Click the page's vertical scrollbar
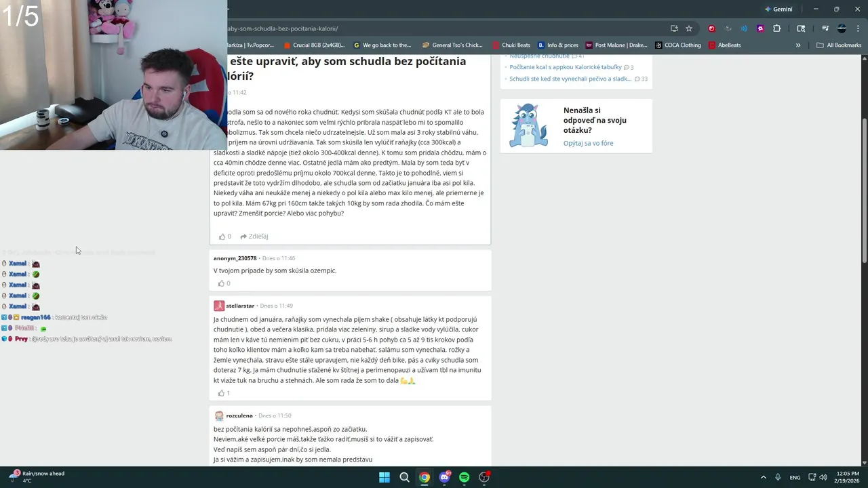Viewport: 868px width, 488px height. point(864,190)
